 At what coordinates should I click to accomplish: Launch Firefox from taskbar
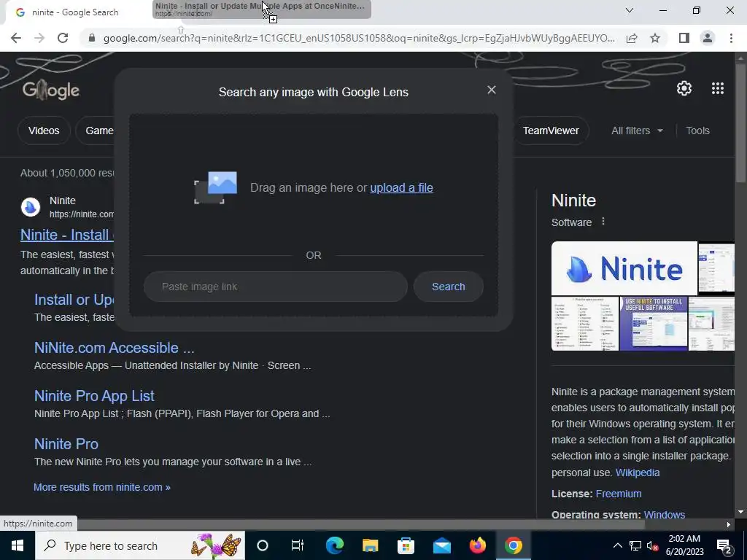point(477,545)
